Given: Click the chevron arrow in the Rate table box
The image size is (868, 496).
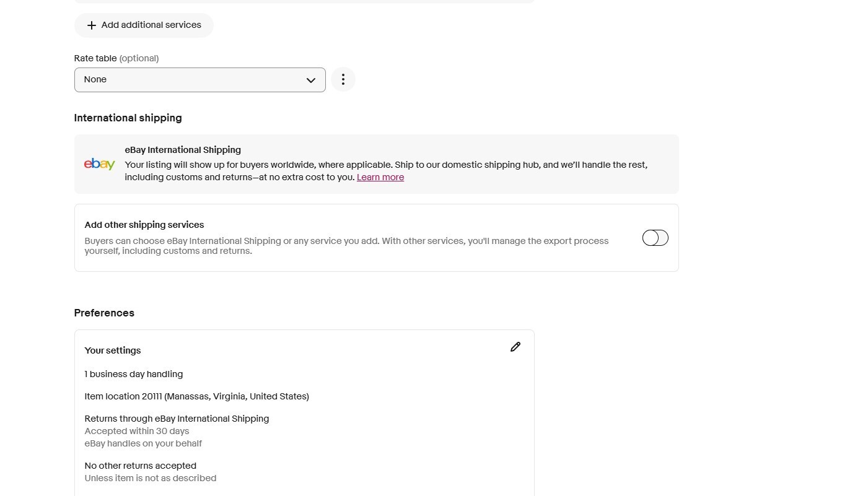Looking at the screenshot, I should (310, 80).
